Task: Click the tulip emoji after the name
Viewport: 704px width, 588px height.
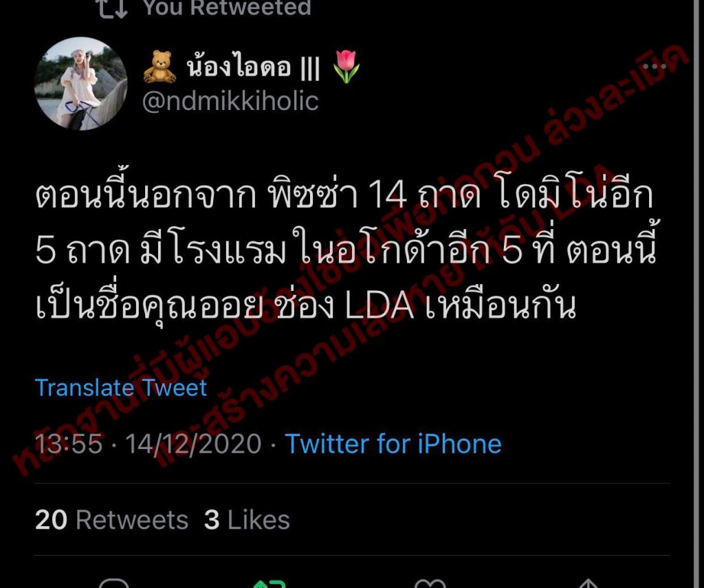Action: [x=346, y=67]
